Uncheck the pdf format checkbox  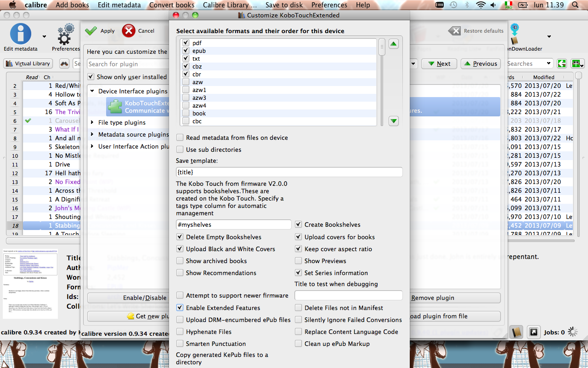coord(186,43)
